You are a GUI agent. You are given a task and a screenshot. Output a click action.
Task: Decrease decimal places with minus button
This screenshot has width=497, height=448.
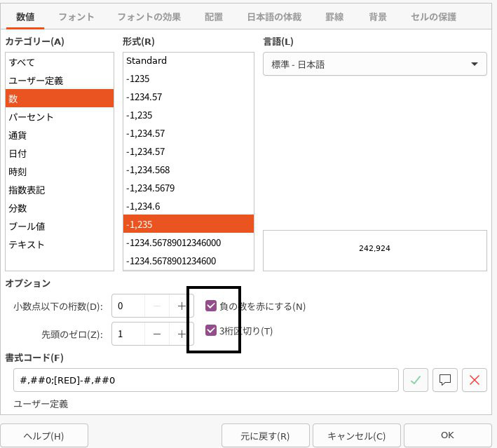tap(157, 306)
